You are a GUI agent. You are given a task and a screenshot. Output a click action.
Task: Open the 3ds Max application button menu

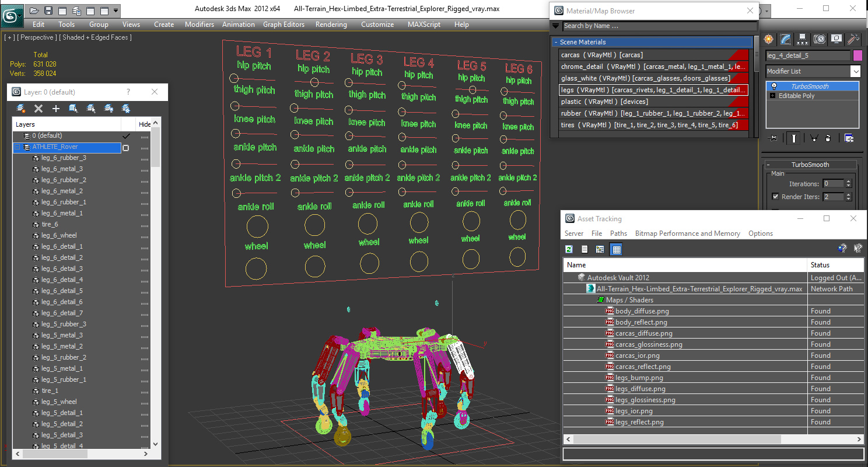click(12, 15)
